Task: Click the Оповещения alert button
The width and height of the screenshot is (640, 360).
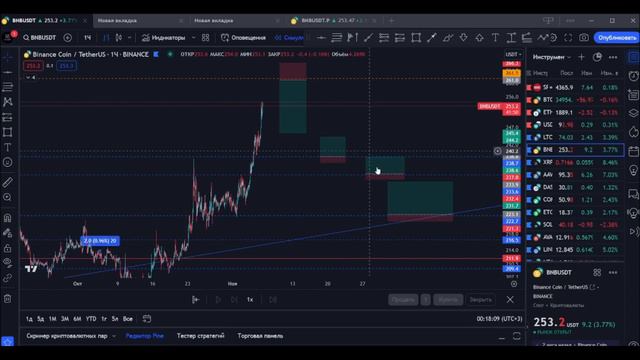Action: (243, 38)
